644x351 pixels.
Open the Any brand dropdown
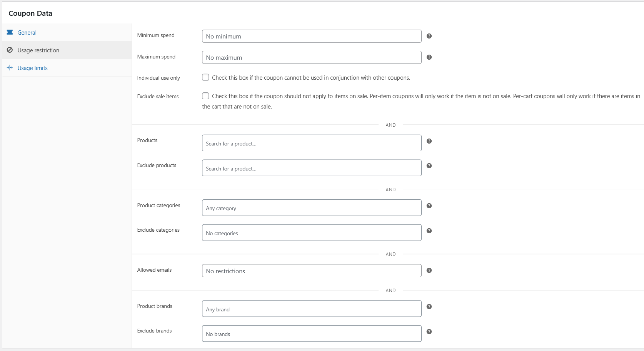click(311, 309)
